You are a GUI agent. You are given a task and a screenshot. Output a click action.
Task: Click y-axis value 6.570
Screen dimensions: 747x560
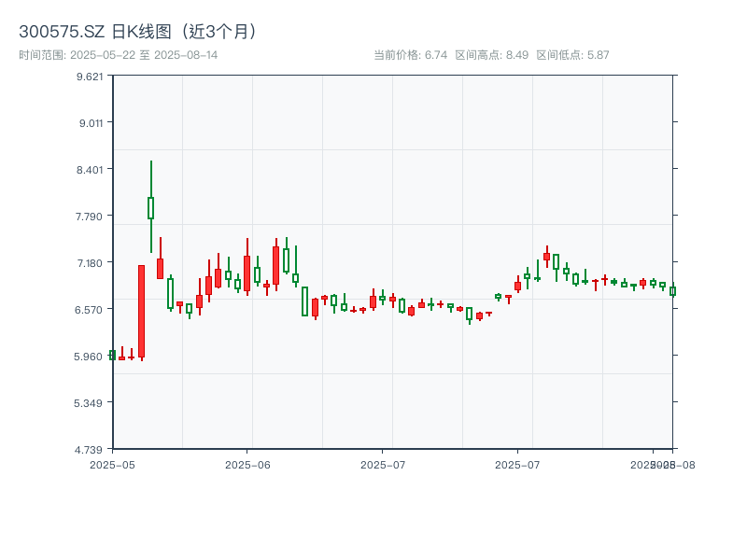pyautogui.click(x=89, y=310)
